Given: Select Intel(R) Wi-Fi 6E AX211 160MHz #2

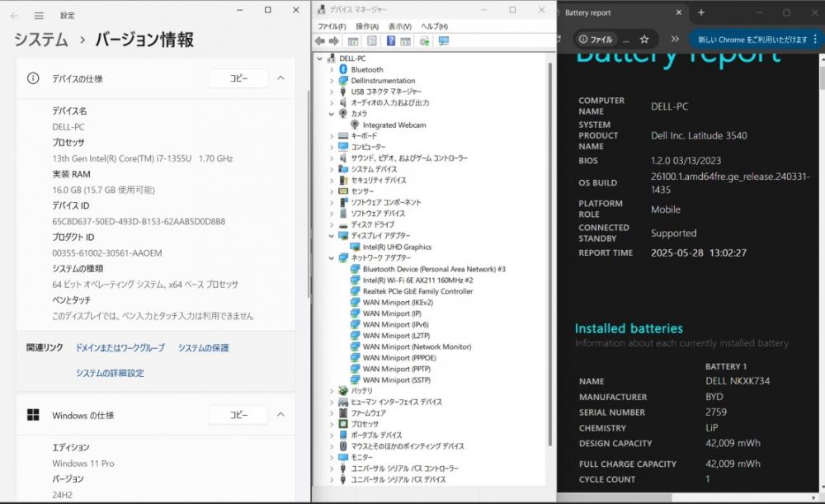Looking at the screenshot, I should pyautogui.click(x=417, y=280).
